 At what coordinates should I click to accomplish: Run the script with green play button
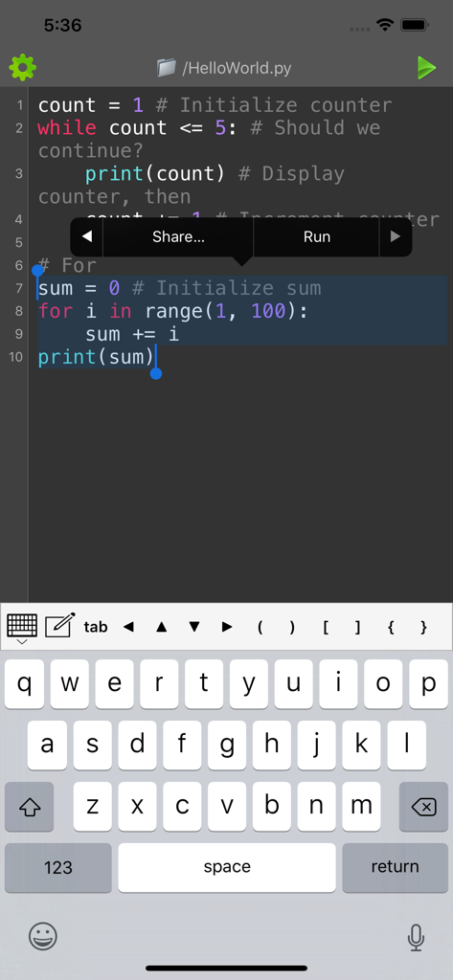click(427, 68)
